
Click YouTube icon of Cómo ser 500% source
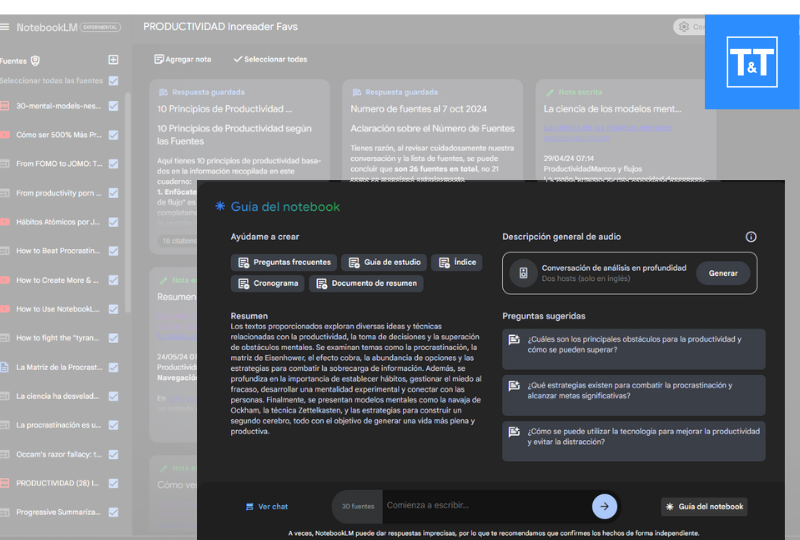click(5, 135)
